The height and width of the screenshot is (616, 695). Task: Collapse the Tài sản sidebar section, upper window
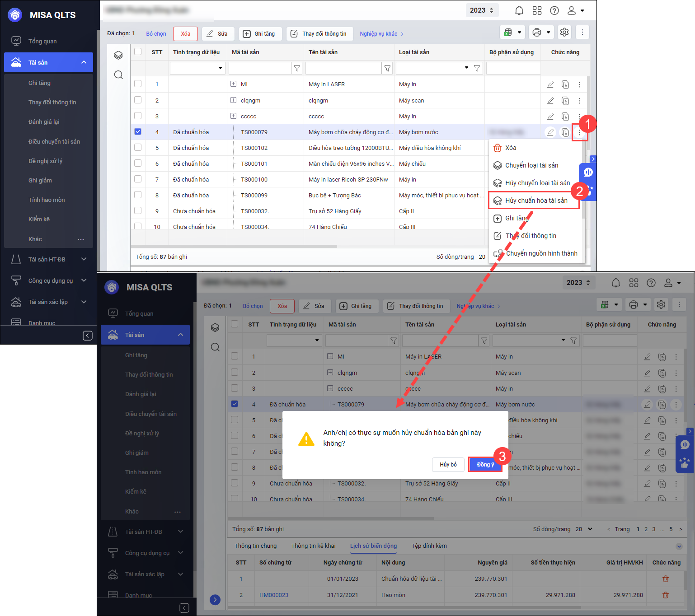click(84, 62)
